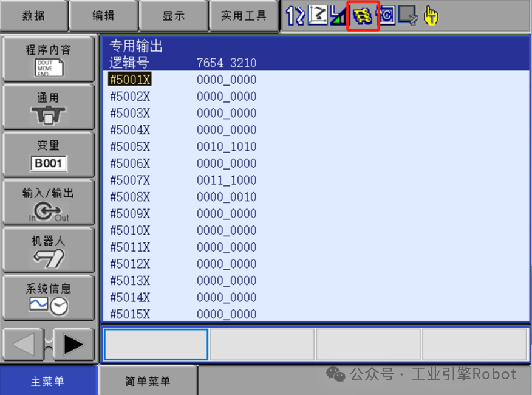Click the 专用输出 screen title

pyautogui.click(x=136, y=46)
